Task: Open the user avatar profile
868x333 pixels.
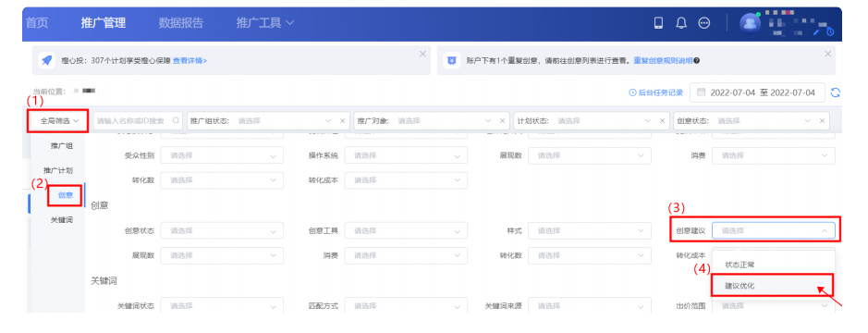Action: (x=750, y=23)
